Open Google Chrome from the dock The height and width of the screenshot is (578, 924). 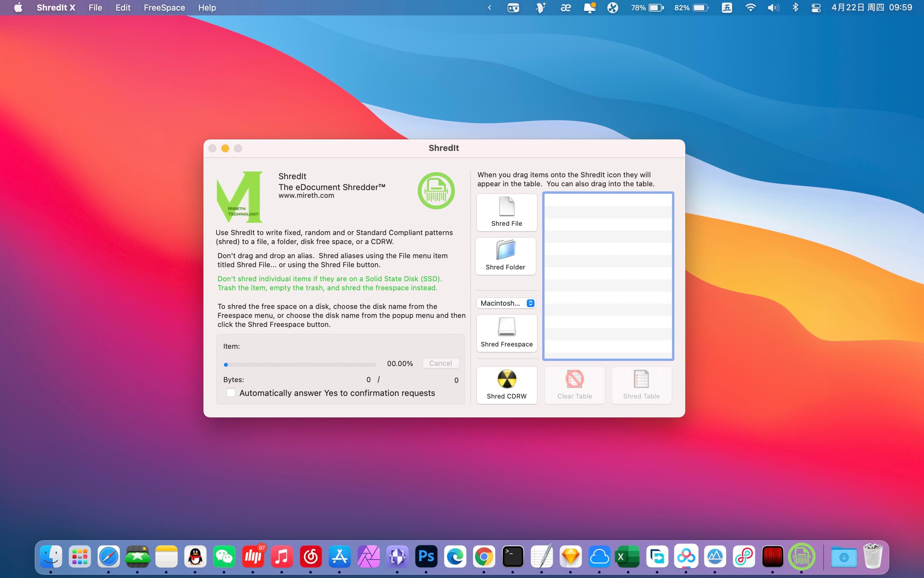pos(484,556)
